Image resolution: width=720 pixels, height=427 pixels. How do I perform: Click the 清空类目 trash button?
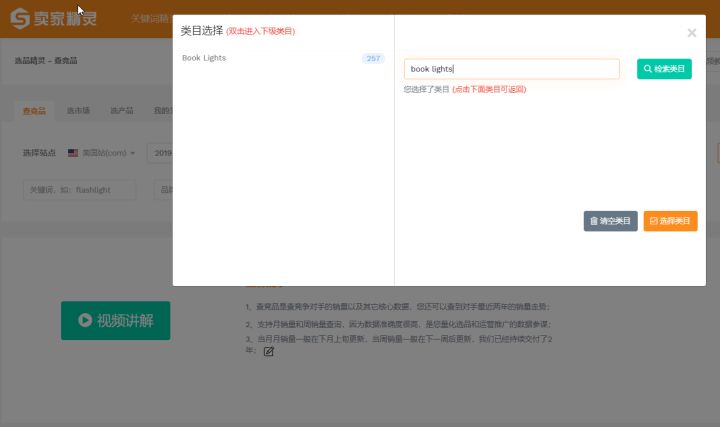610,221
